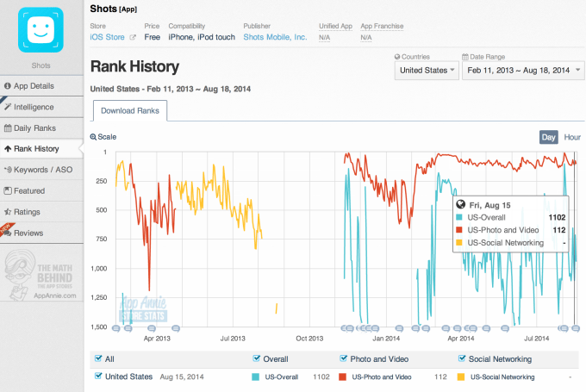Open the Ratings section
The image size is (586, 392).
pos(28,212)
